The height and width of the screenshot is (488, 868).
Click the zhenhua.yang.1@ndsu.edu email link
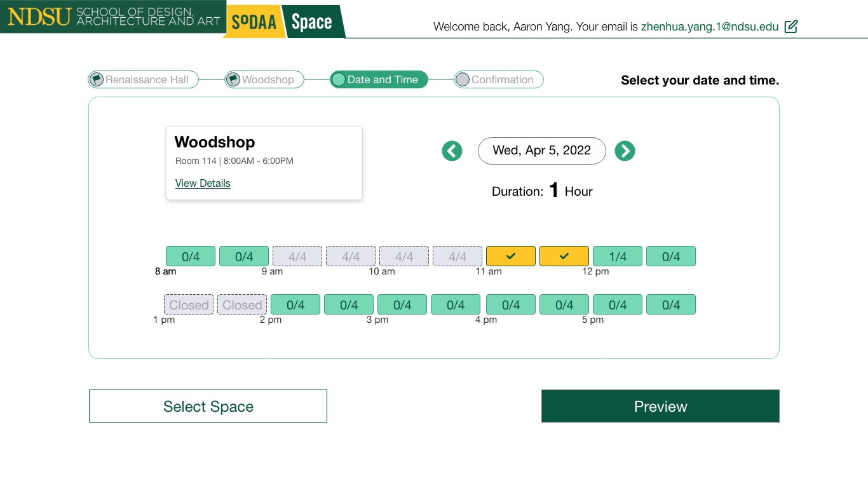(x=710, y=27)
